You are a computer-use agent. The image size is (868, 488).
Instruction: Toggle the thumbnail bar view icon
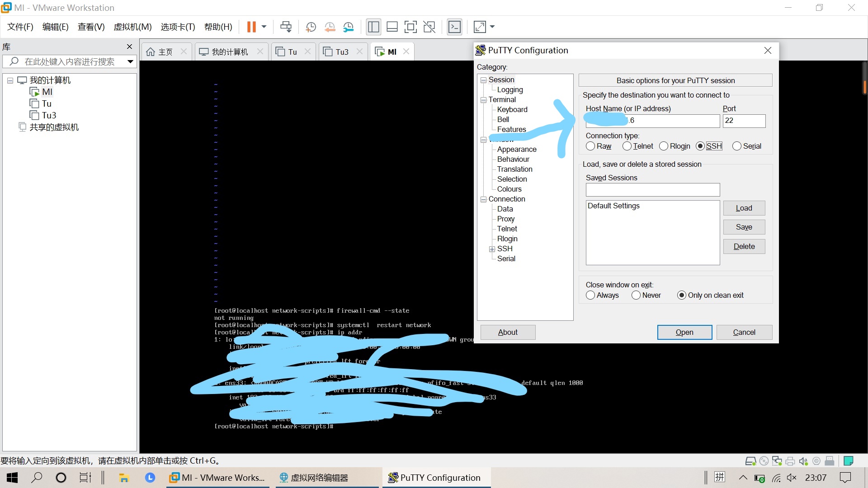pos(392,27)
